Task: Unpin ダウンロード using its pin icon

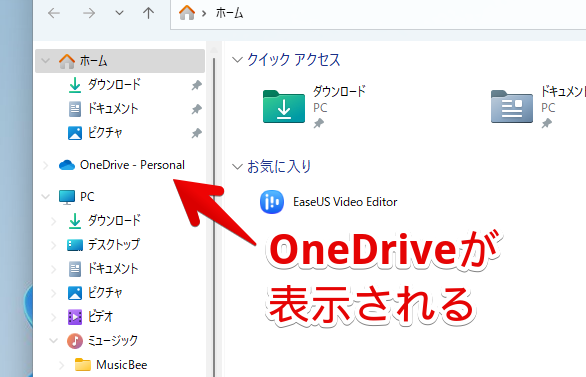Action: 197,85
